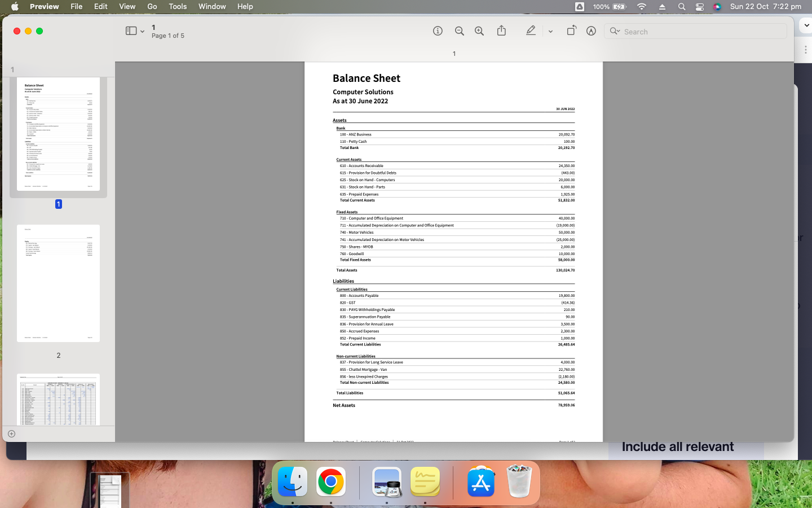Open Control Center from the menu bar

[700, 6]
